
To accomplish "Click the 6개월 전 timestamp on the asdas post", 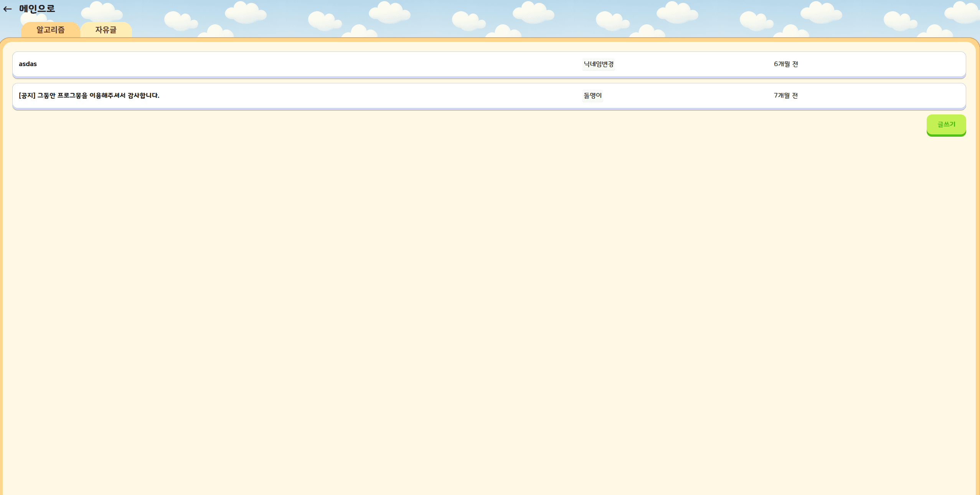I will (785, 64).
